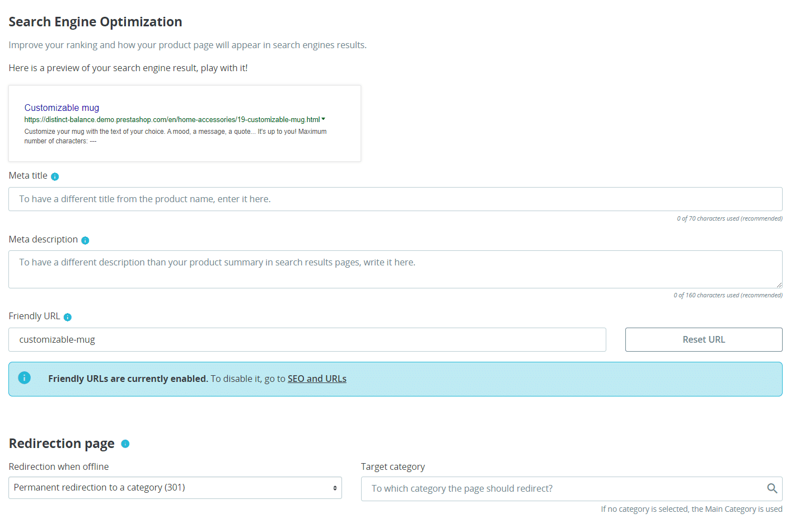Select the customizable-mug Friendly URL field
The image size is (800, 532).
coord(307,339)
